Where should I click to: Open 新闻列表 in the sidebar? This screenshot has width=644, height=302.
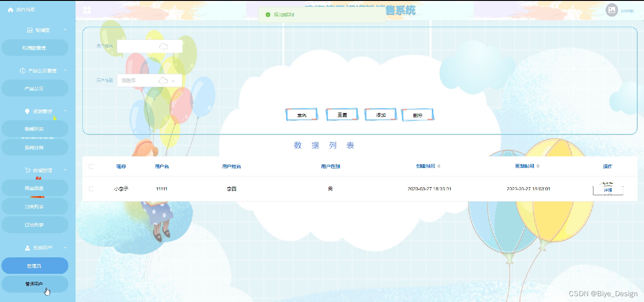pyautogui.click(x=35, y=129)
